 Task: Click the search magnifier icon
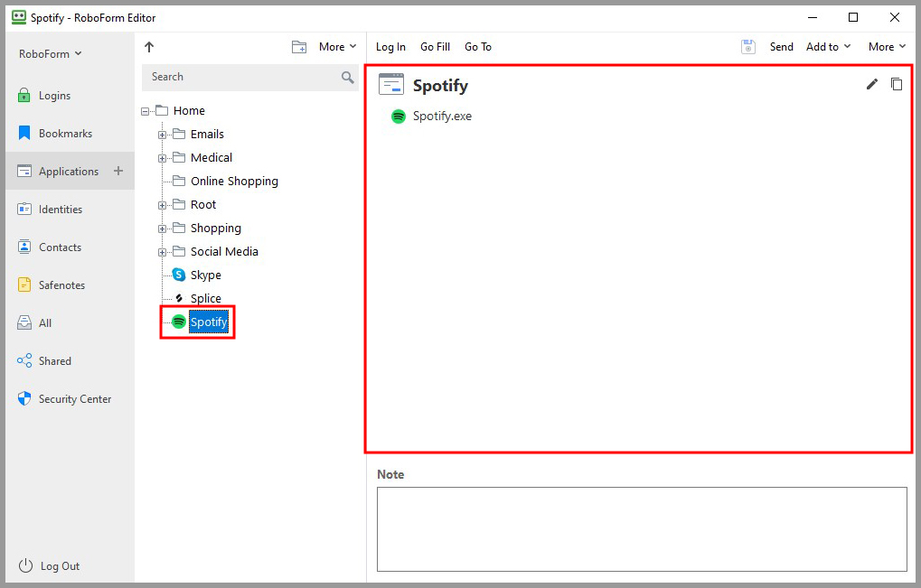coord(347,77)
